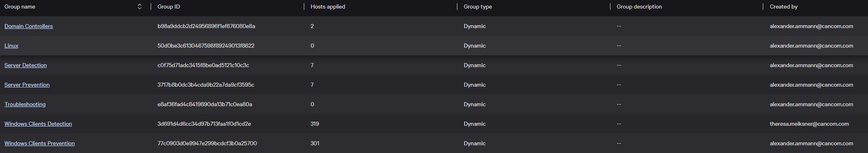This screenshot has height=153, width=868.
Task: Click the 319 hosts applied cell
Action: [315, 124]
